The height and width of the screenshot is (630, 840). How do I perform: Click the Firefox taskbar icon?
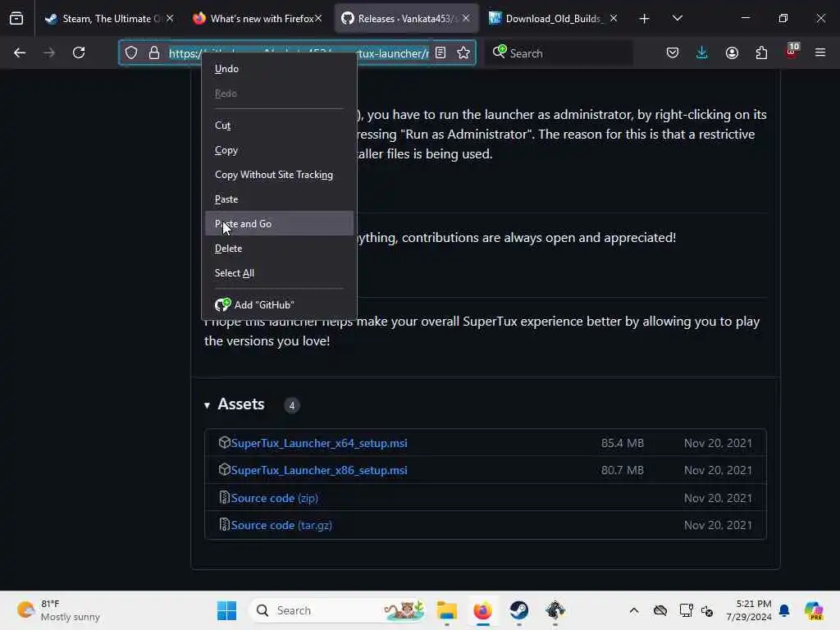click(x=482, y=610)
